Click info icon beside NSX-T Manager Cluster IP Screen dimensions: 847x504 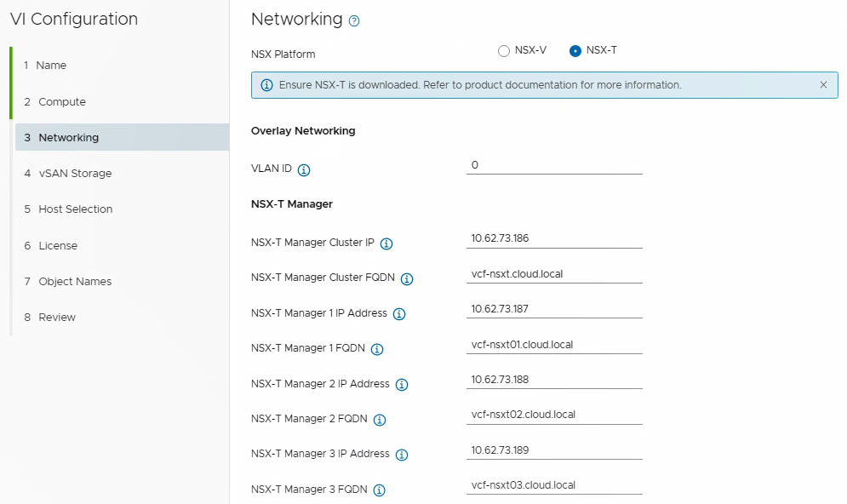386,243
